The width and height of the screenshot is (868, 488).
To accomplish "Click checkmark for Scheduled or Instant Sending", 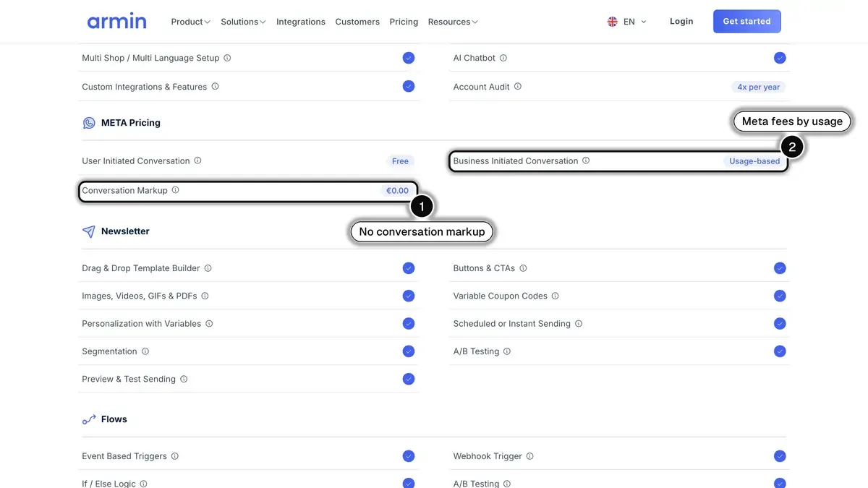I will (x=780, y=323).
